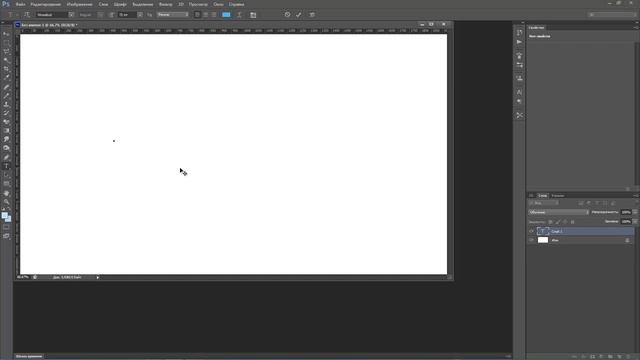
Task: Select the Hand tool
Action: click(6, 193)
